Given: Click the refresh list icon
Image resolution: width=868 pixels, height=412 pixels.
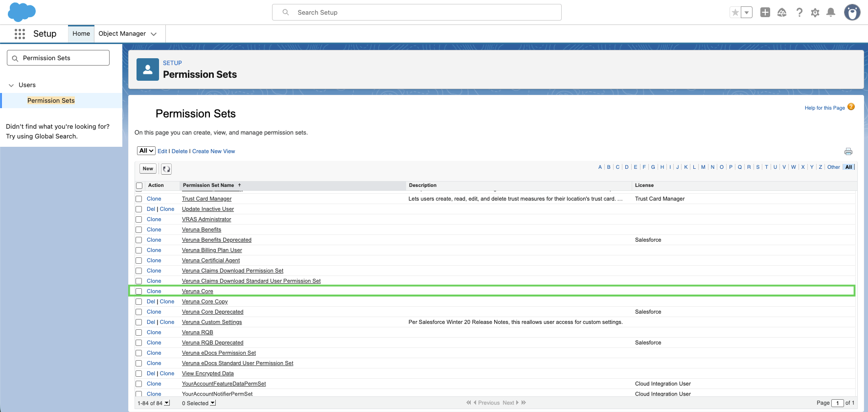Looking at the screenshot, I should click(x=166, y=169).
